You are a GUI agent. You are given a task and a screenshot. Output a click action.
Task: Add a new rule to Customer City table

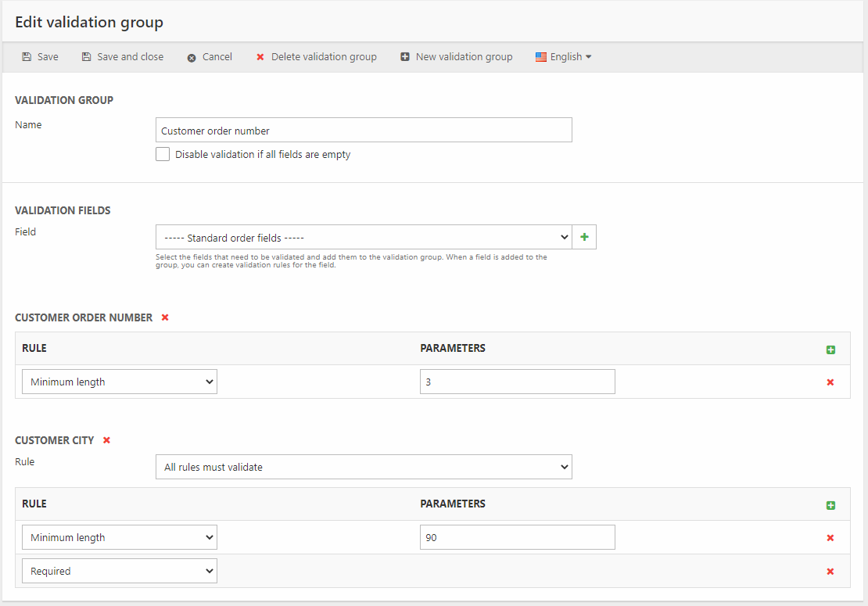(x=830, y=505)
